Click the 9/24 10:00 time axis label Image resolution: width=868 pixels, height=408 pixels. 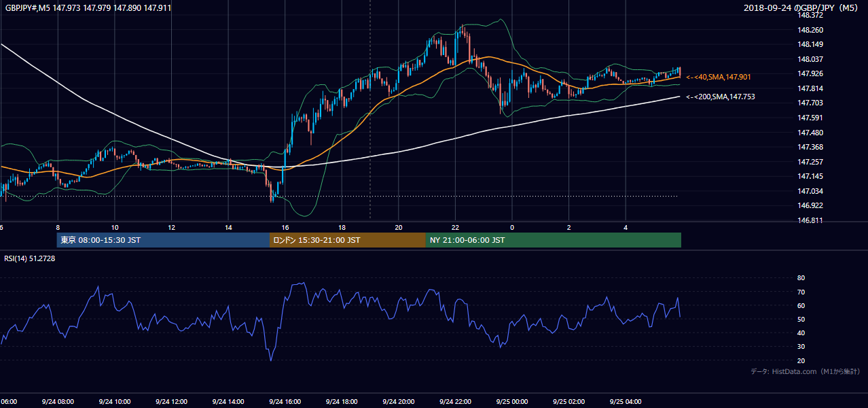(x=114, y=402)
